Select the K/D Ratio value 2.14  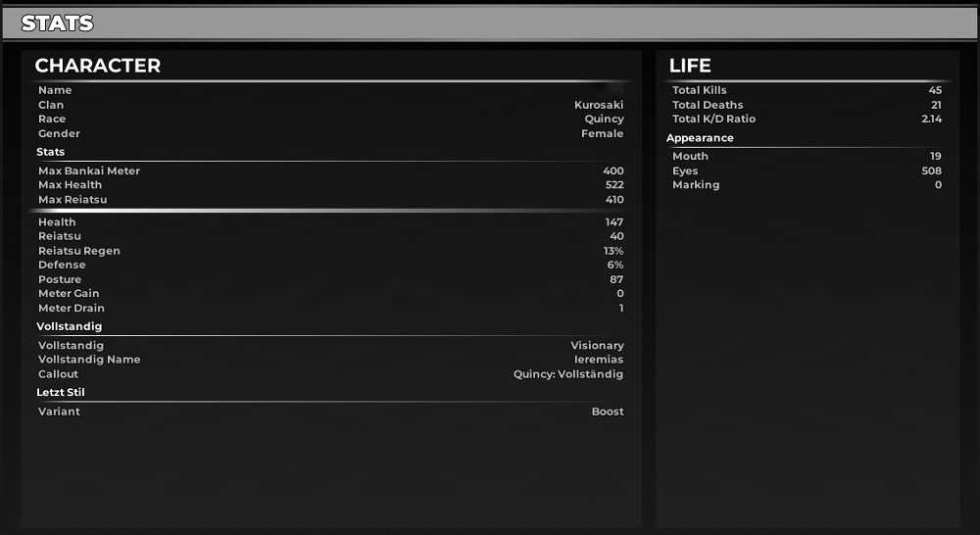(931, 119)
